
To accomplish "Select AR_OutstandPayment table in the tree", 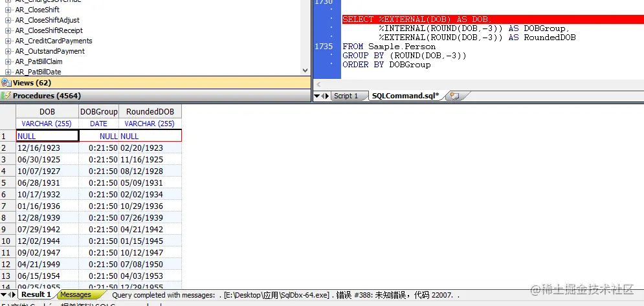I will (50, 51).
